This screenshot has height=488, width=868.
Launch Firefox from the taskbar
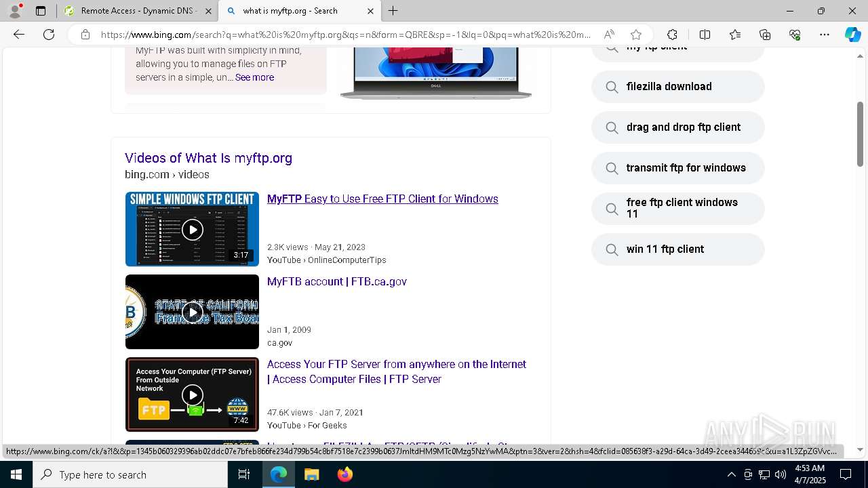point(344,474)
